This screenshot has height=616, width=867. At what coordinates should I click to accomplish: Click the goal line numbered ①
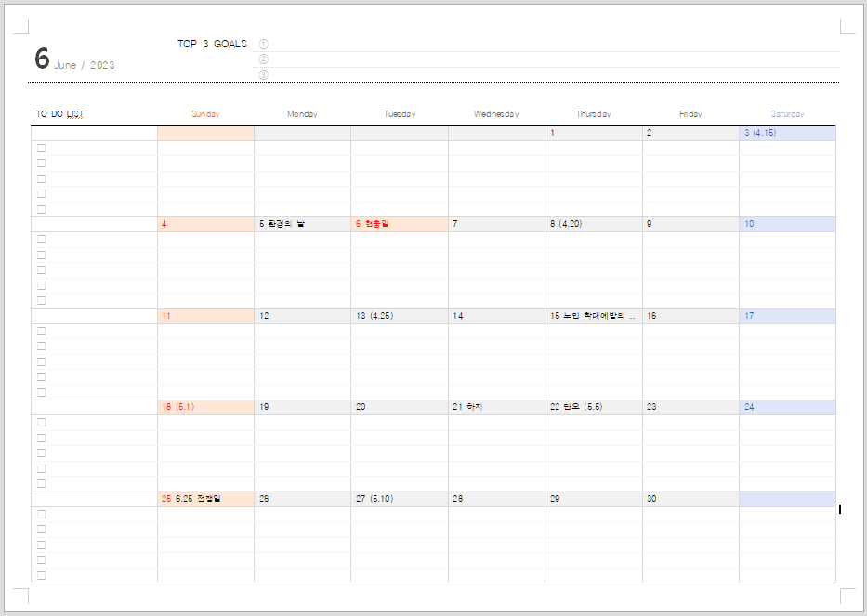pos(546,45)
